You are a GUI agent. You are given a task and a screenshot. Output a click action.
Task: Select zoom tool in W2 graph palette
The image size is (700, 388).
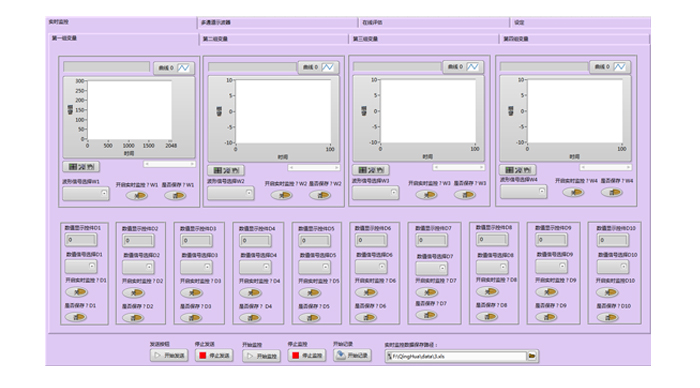227,171
